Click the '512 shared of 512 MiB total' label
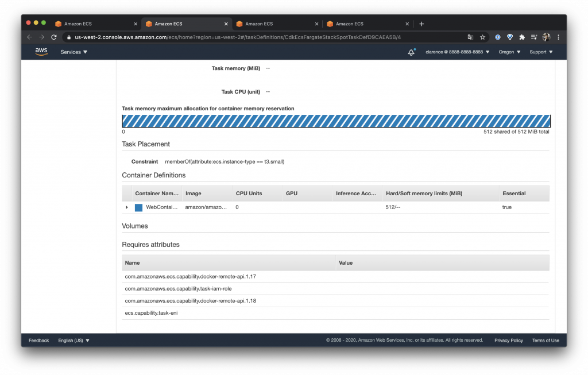This screenshot has height=375, width=588. [x=516, y=132]
